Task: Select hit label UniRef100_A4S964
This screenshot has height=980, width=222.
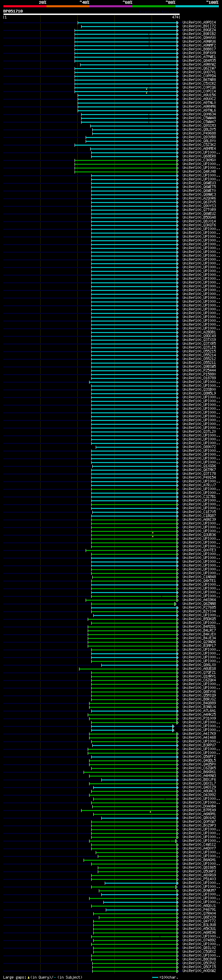Action: [199, 600]
